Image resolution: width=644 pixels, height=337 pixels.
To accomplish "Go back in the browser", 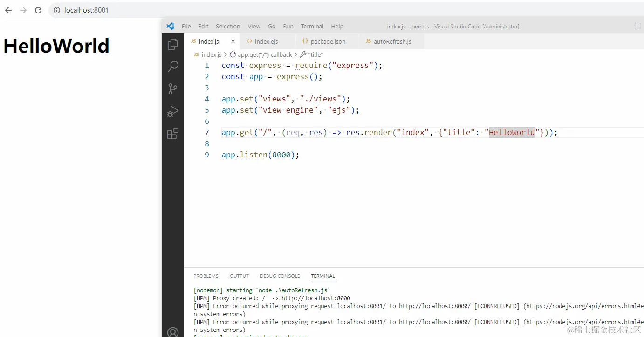I will pyautogui.click(x=8, y=10).
